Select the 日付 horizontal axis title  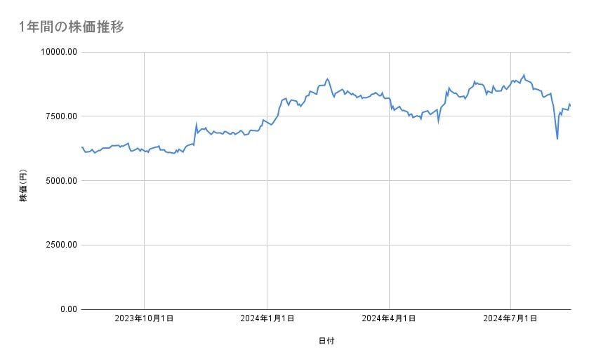pos(326,342)
